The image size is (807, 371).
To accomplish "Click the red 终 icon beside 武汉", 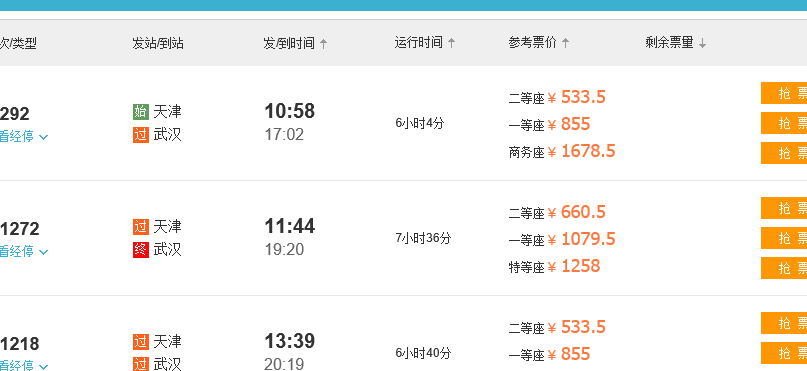I will 141,250.
